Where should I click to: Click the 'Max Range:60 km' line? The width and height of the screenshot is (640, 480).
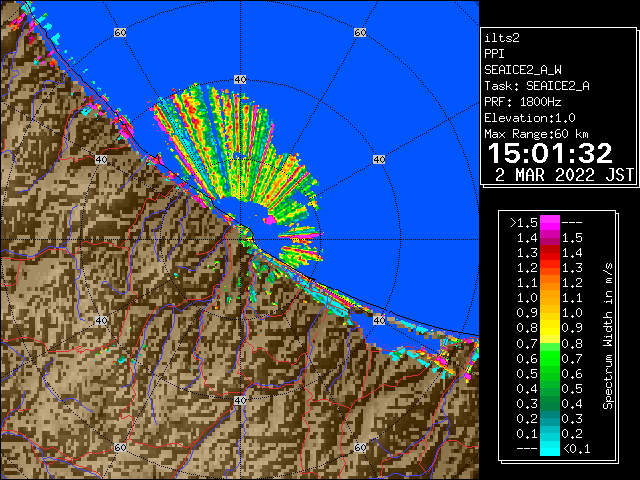536,134
